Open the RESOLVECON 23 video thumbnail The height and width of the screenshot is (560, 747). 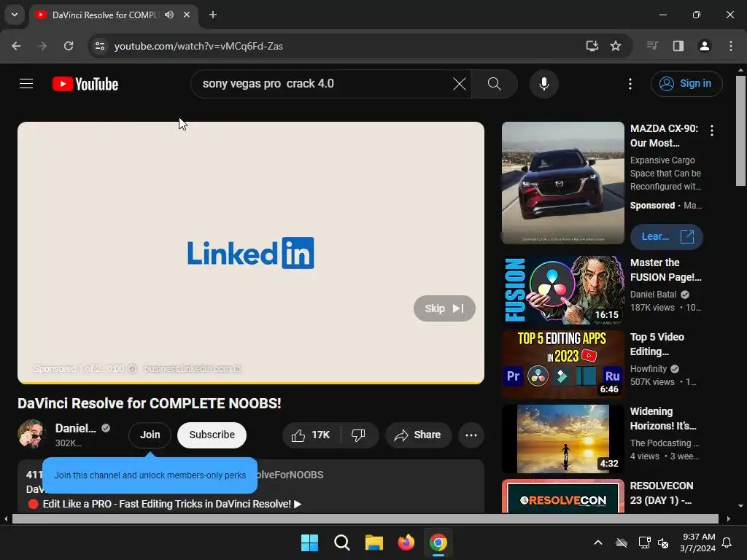[562, 496]
